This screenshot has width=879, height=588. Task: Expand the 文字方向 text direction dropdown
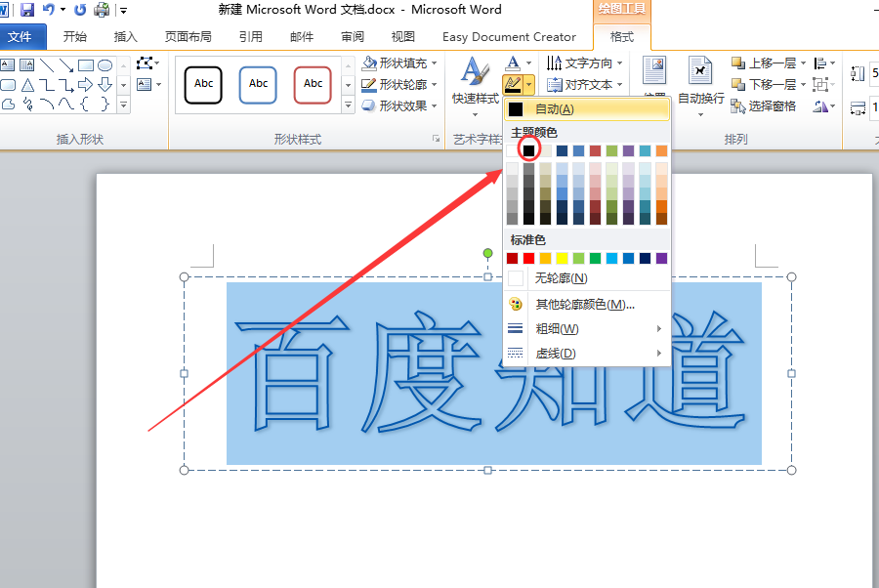(x=620, y=63)
